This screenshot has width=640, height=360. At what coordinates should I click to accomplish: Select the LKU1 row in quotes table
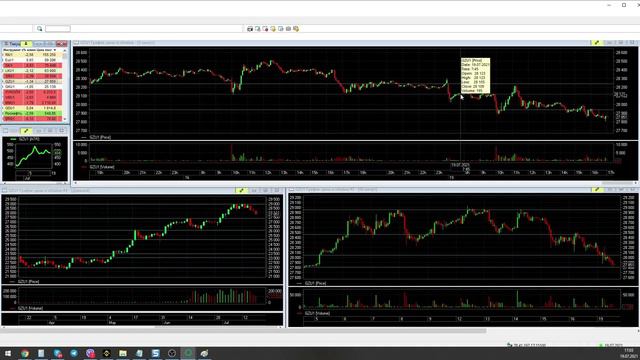click(x=33, y=71)
